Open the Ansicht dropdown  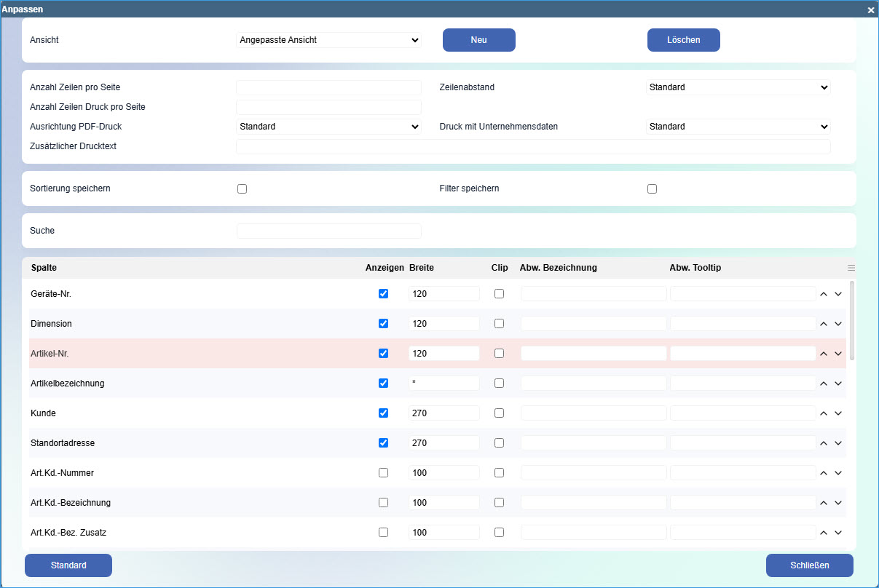tap(328, 40)
